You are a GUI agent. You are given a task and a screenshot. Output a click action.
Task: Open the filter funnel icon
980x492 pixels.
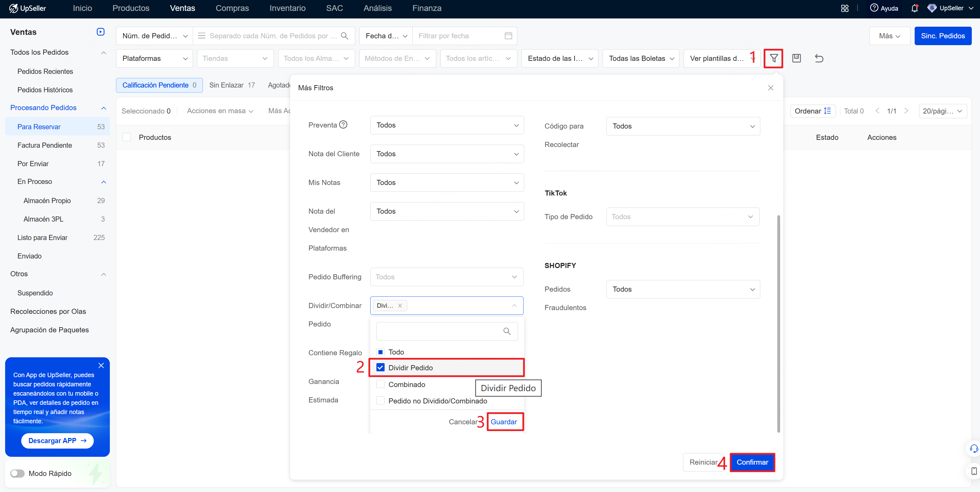point(773,58)
